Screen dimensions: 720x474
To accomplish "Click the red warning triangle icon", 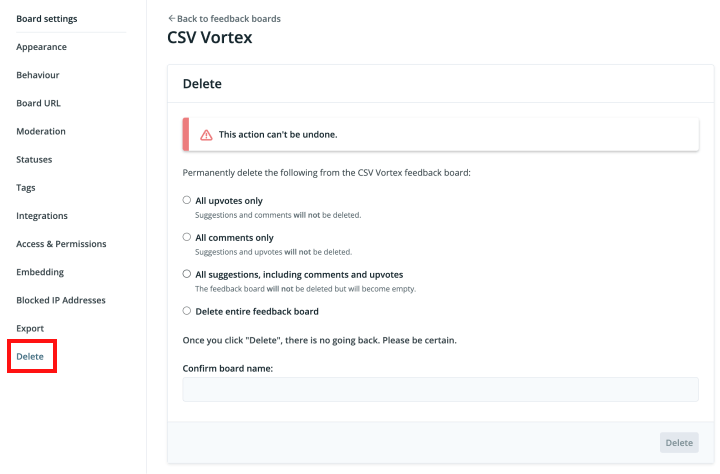I will point(206,134).
